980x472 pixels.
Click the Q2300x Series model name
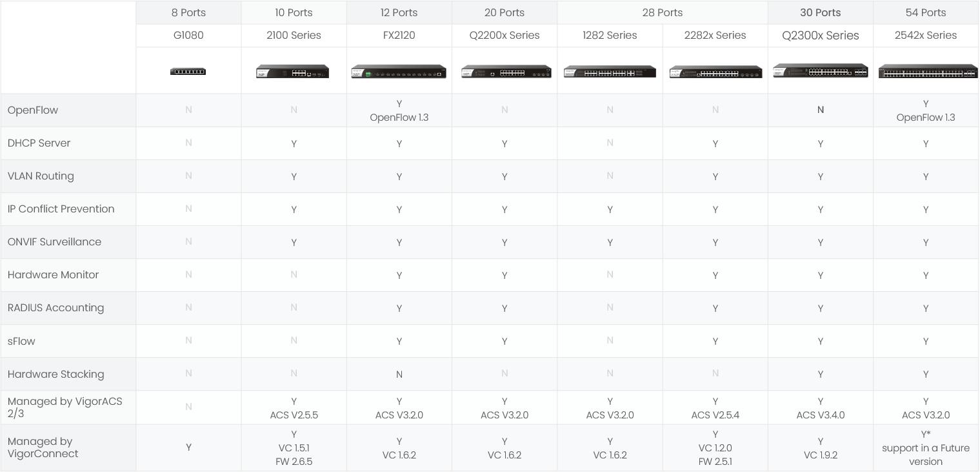pyautogui.click(x=820, y=36)
